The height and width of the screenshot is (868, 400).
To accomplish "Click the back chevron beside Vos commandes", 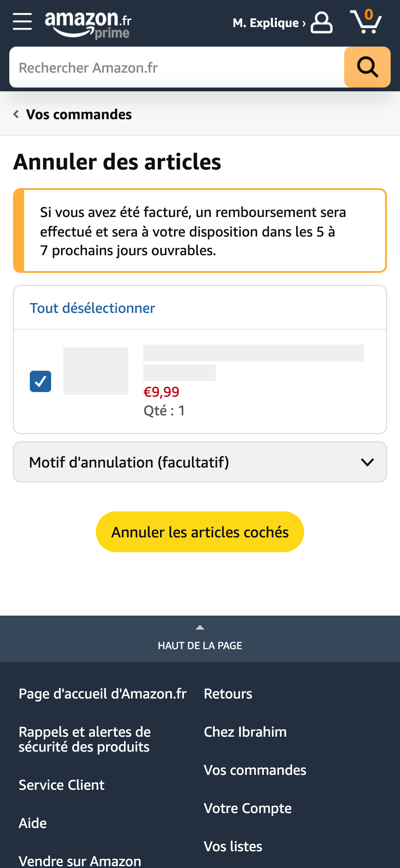I will [16, 114].
